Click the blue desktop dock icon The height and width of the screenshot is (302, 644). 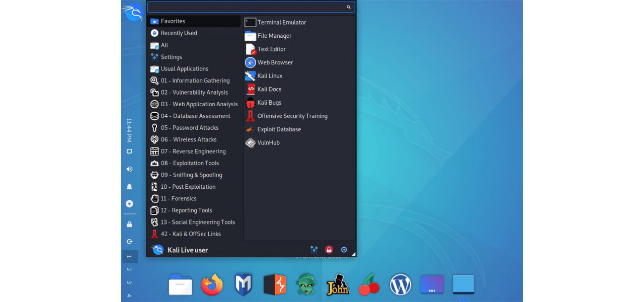tap(463, 284)
